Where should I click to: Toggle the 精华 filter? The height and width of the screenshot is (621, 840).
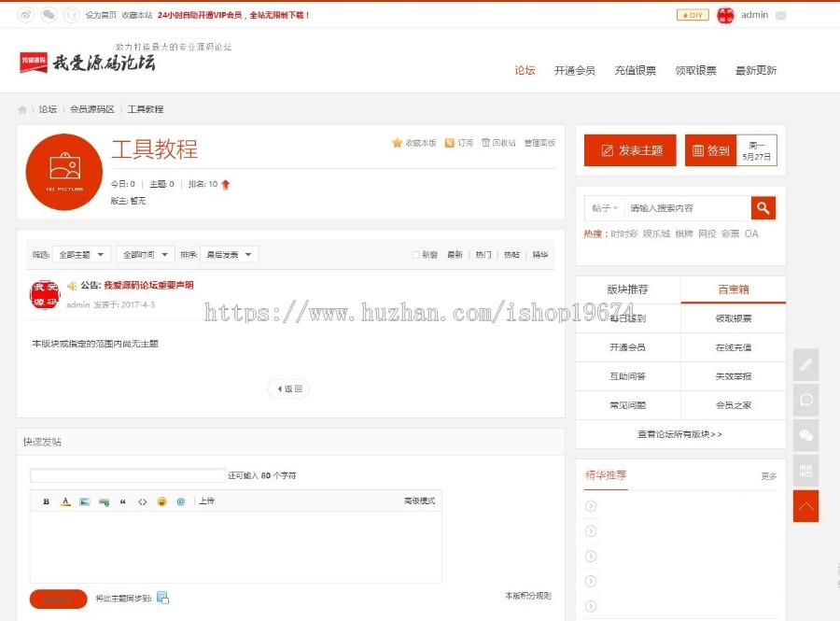(539, 254)
